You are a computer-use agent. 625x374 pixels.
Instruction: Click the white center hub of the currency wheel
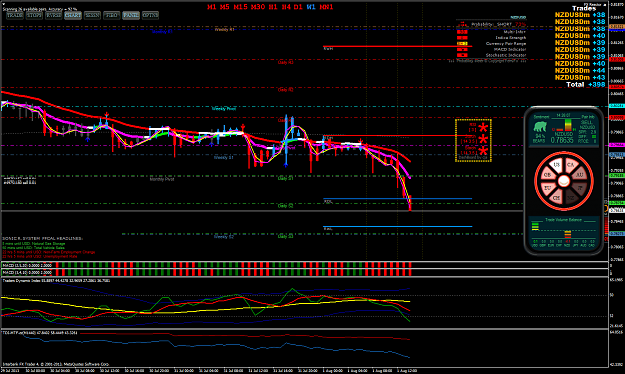(x=564, y=181)
